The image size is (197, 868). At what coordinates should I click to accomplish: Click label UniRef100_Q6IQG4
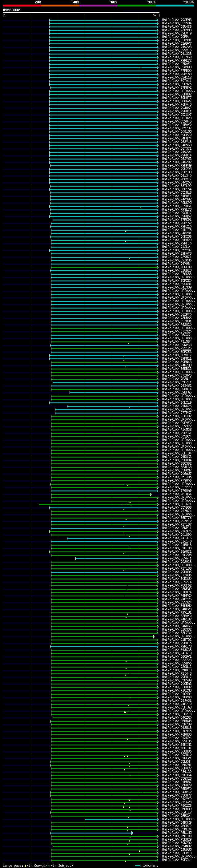tap(176, 494)
